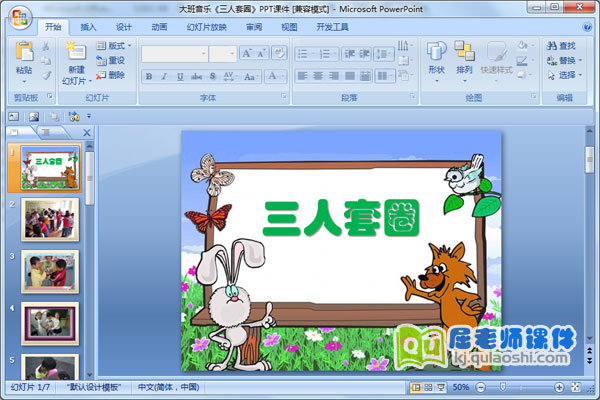Click the Text Direction icon
Image resolution: width=600 pixels, height=400 pixels.
click(x=403, y=46)
